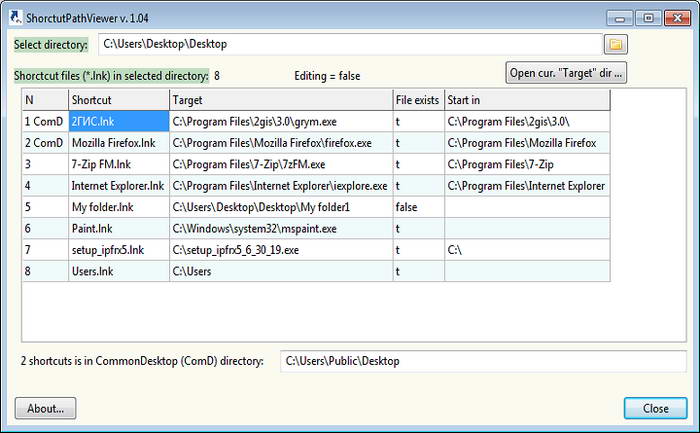Click target C:\Users cell
The width and height of the screenshot is (700, 433).
[281, 271]
